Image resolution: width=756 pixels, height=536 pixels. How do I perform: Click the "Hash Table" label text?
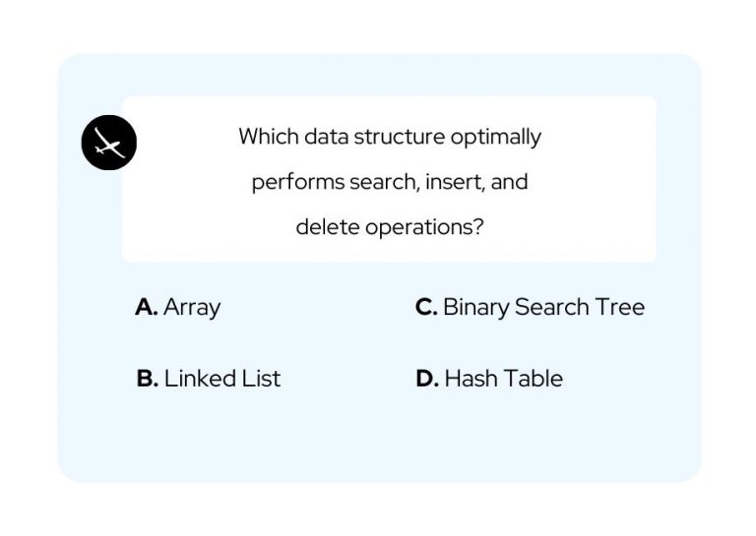tap(504, 378)
